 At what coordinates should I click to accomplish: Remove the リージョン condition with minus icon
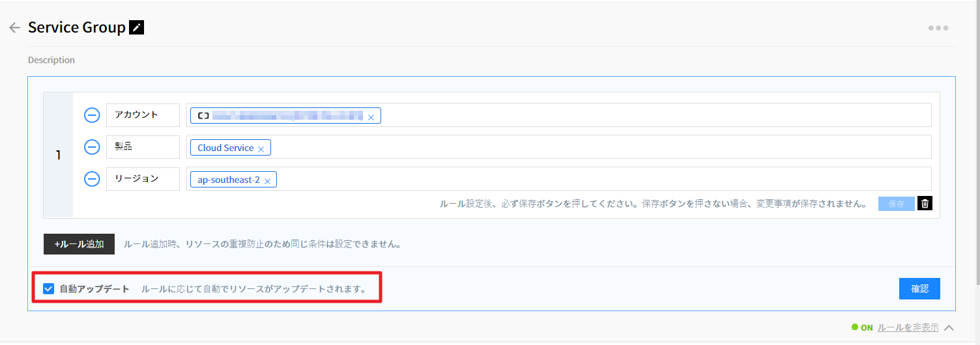pos(92,179)
